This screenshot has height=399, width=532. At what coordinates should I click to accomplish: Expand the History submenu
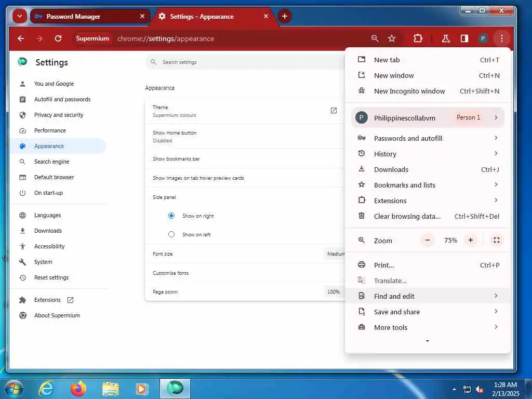(428, 154)
